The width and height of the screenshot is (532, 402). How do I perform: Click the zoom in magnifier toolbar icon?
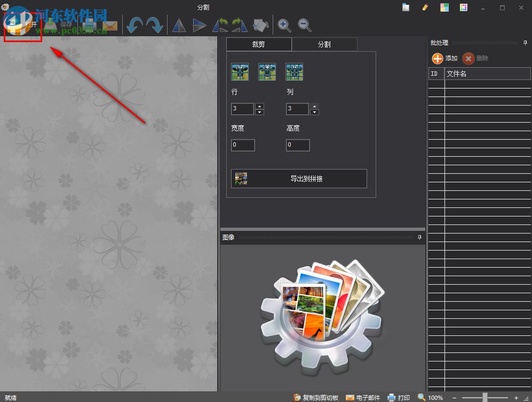(284, 25)
